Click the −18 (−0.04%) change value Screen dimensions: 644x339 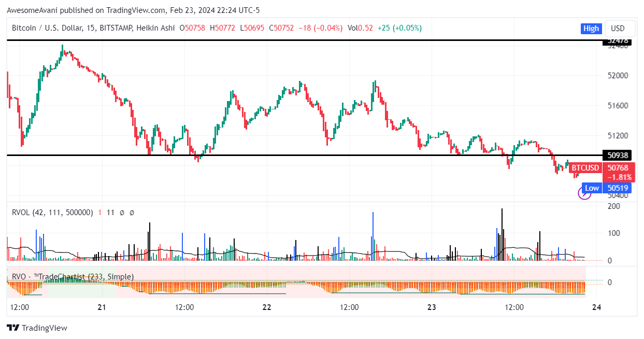(x=321, y=28)
